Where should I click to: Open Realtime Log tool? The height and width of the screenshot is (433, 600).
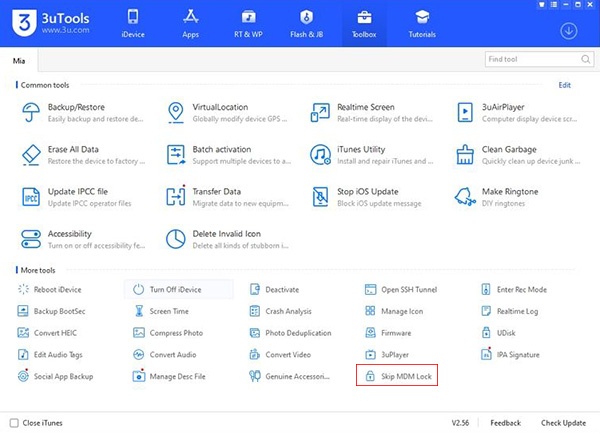[509, 311]
